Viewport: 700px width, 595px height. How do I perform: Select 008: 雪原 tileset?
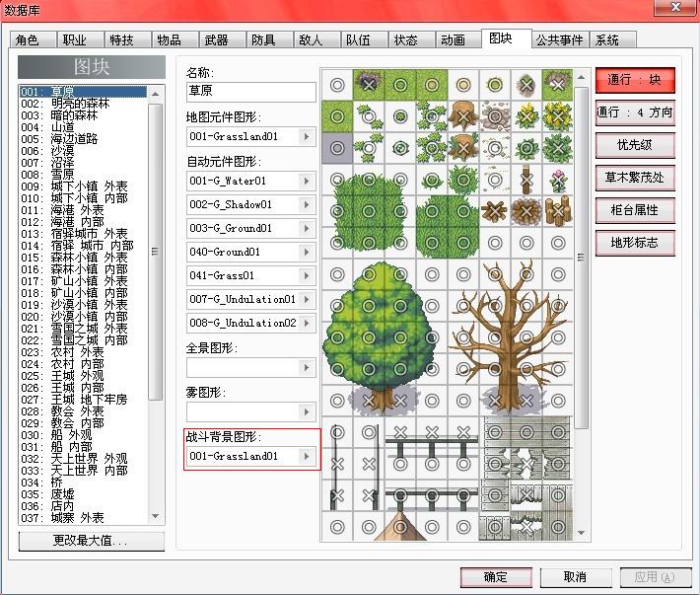point(83,175)
